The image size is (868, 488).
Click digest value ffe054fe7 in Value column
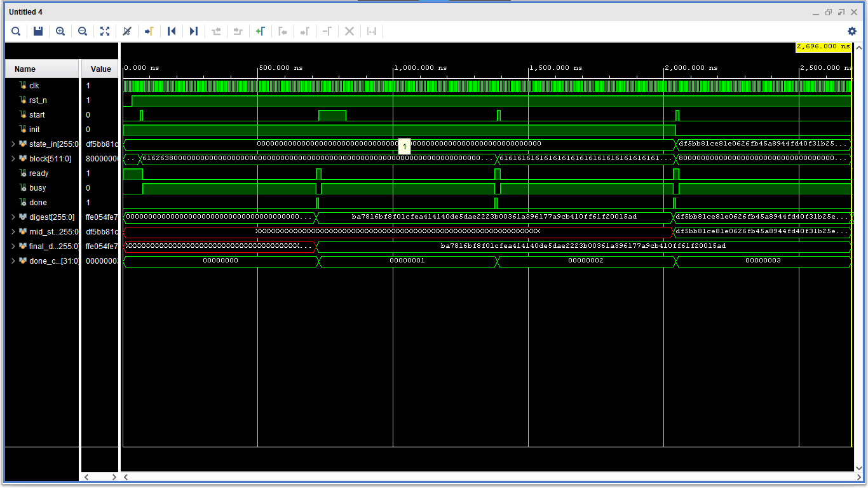click(x=102, y=217)
